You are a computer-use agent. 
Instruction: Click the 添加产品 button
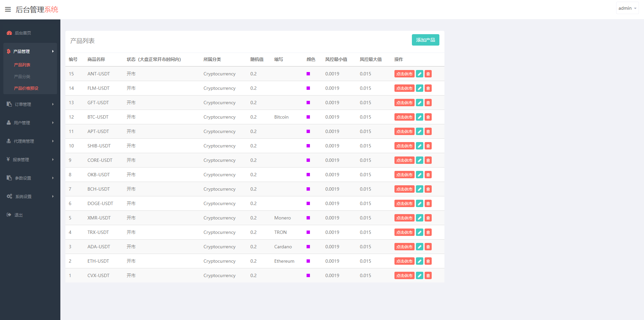click(425, 40)
